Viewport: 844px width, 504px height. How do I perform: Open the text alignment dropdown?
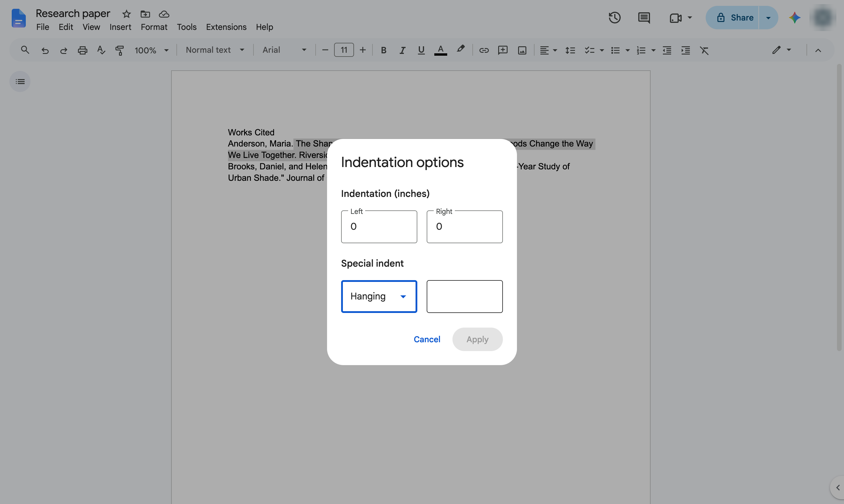click(548, 50)
